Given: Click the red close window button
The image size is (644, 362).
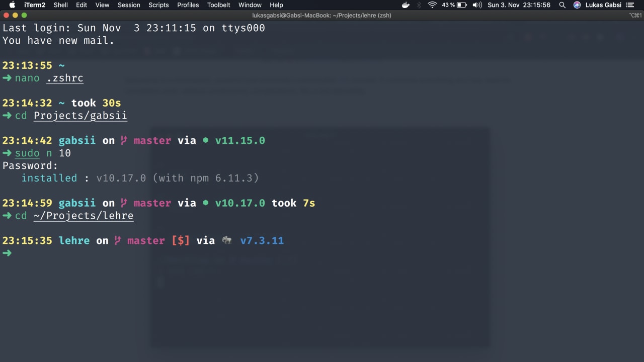Looking at the screenshot, I should pyautogui.click(x=6, y=16).
